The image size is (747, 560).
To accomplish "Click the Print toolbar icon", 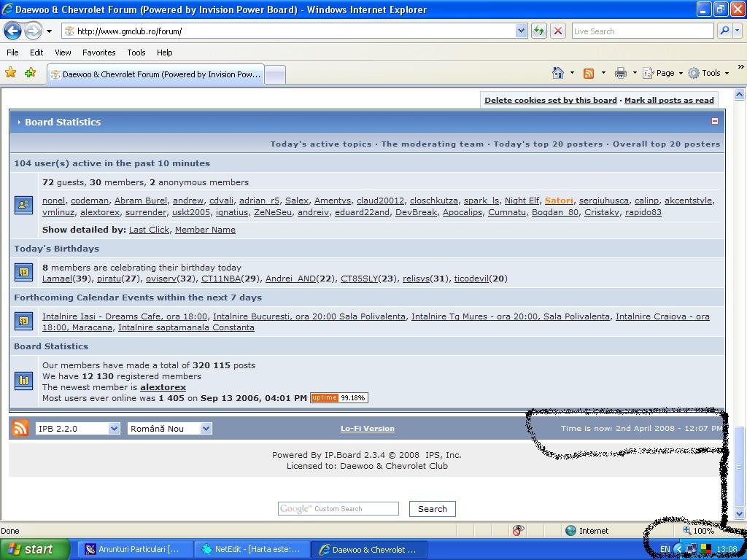I will [620, 73].
